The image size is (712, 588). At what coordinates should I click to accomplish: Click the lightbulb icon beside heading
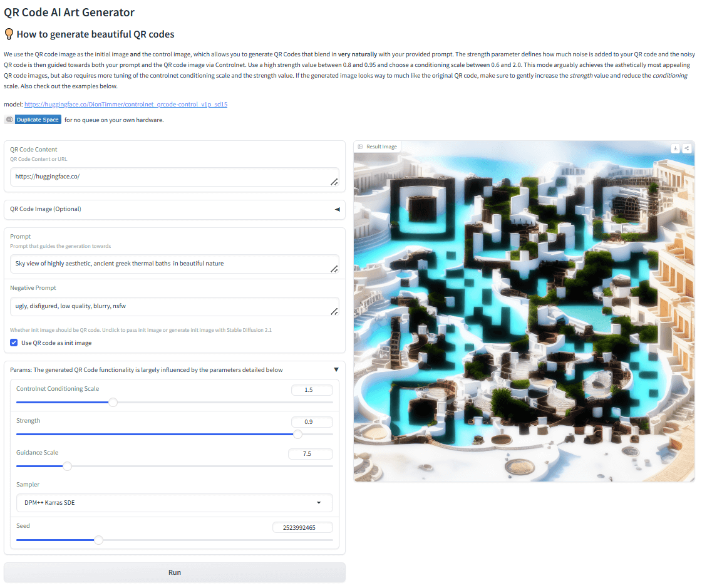coord(9,34)
